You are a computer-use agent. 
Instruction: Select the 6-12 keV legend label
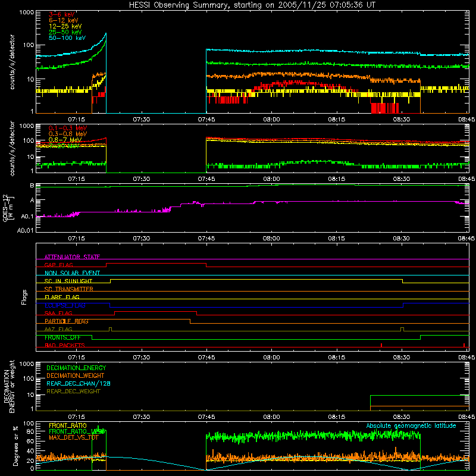[64, 20]
